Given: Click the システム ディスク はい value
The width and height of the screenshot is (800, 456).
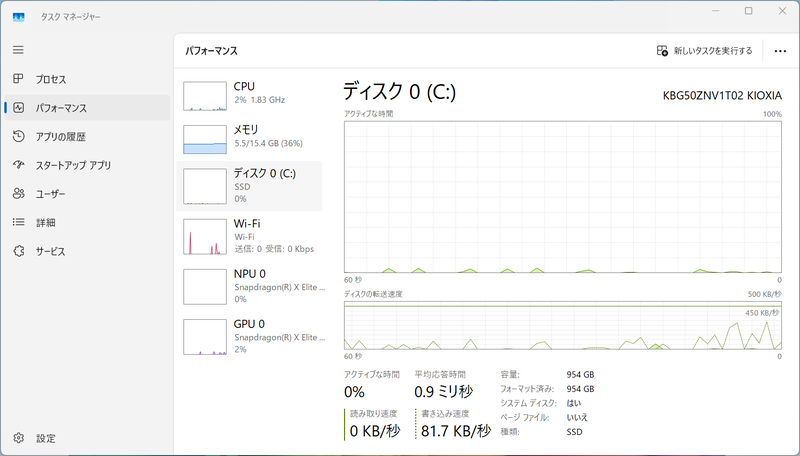Looking at the screenshot, I should tap(573, 403).
